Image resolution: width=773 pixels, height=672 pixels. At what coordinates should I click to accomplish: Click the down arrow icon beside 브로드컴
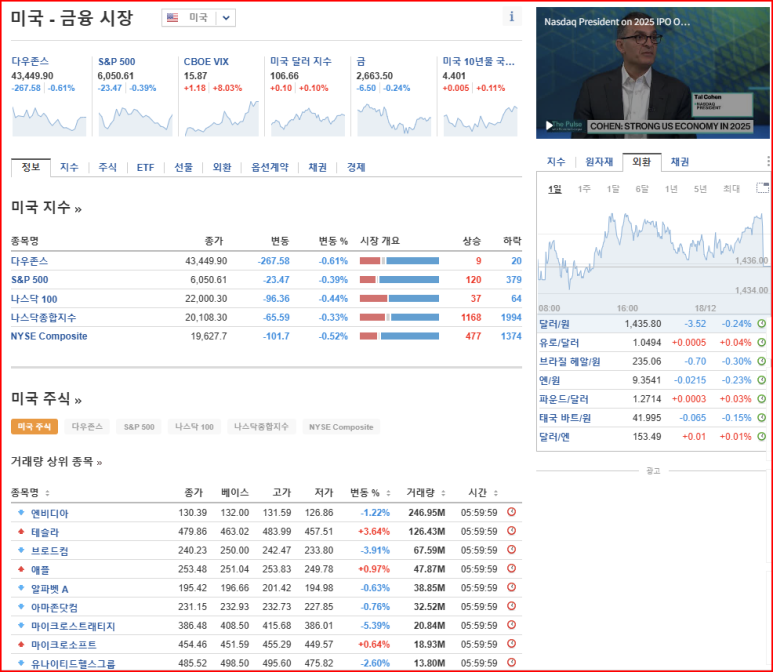pos(21,550)
